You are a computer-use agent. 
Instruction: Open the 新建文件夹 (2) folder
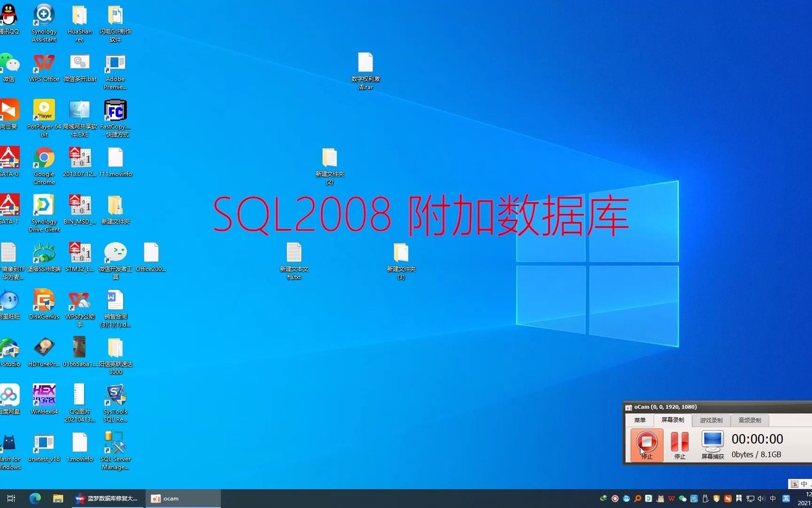point(329,165)
